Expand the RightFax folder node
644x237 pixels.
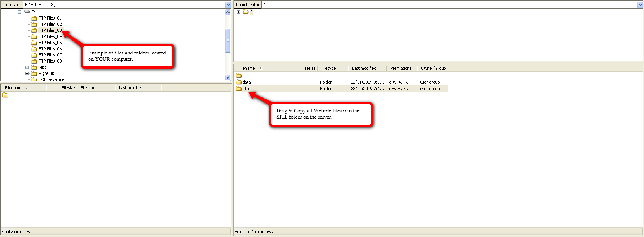pos(27,73)
